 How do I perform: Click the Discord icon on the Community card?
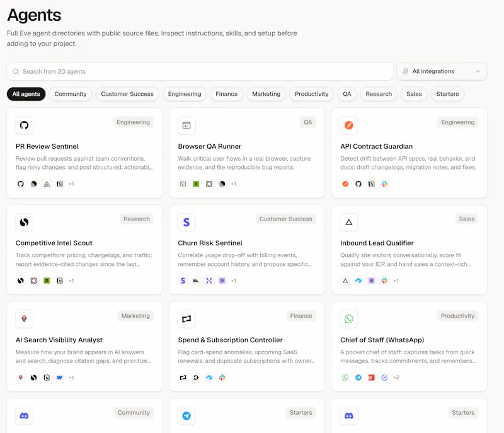[24, 415]
